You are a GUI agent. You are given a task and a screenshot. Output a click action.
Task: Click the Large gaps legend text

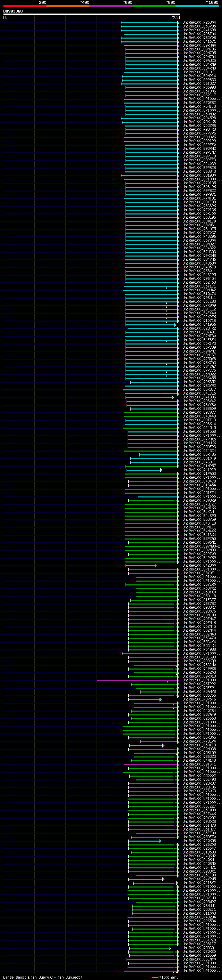[43, 977]
